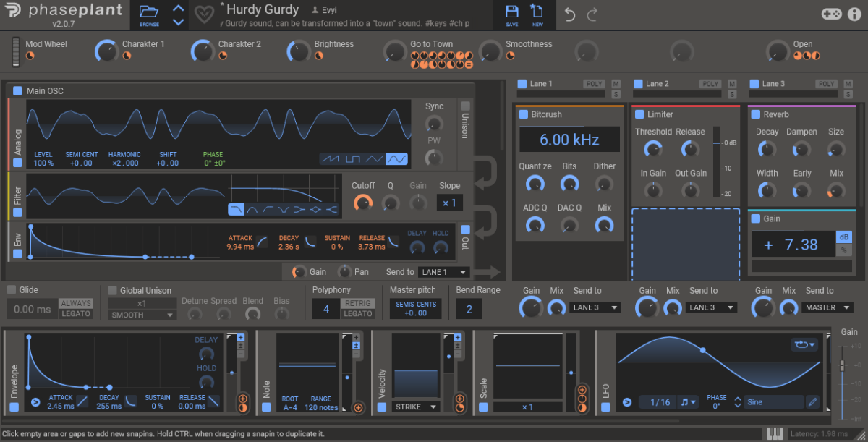Enable the Glide checkbox

coord(12,290)
